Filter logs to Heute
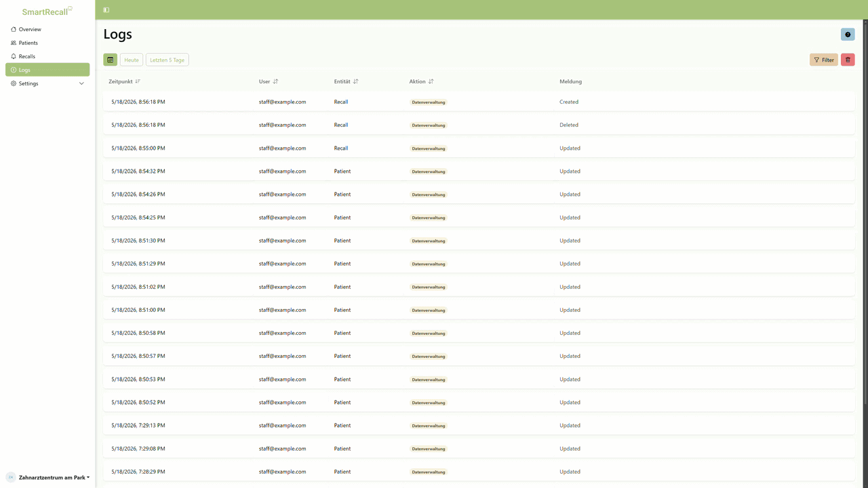 [132, 60]
